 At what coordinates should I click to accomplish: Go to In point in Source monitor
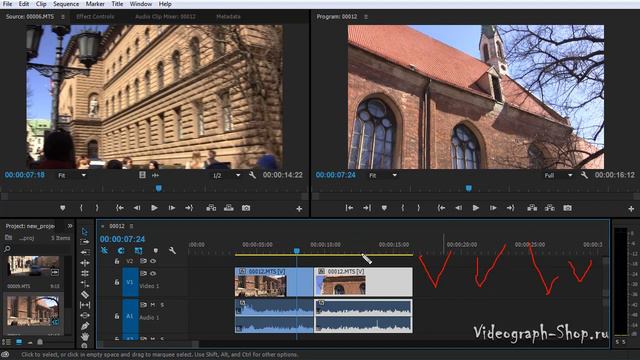click(120, 208)
